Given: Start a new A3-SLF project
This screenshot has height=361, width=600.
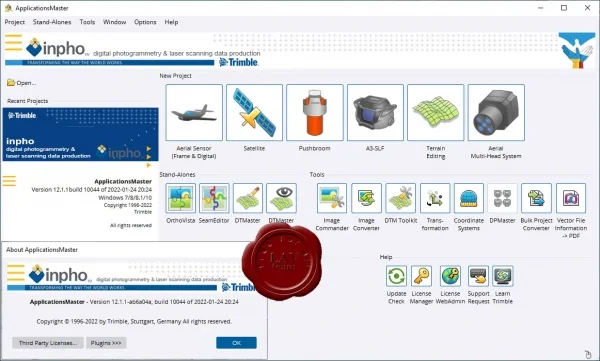Looking at the screenshot, I should coord(375,113).
